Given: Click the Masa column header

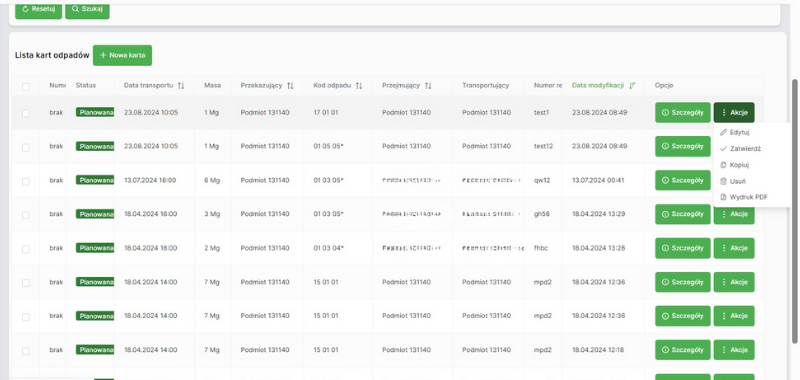Looking at the screenshot, I should [212, 86].
